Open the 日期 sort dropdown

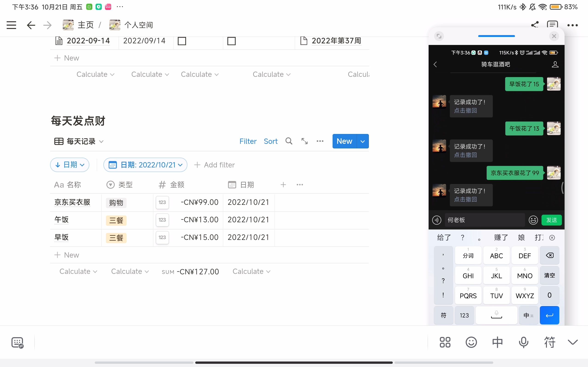(70, 164)
